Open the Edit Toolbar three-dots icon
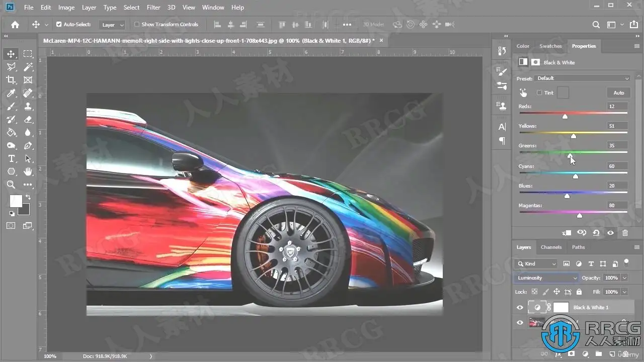 (x=28, y=185)
